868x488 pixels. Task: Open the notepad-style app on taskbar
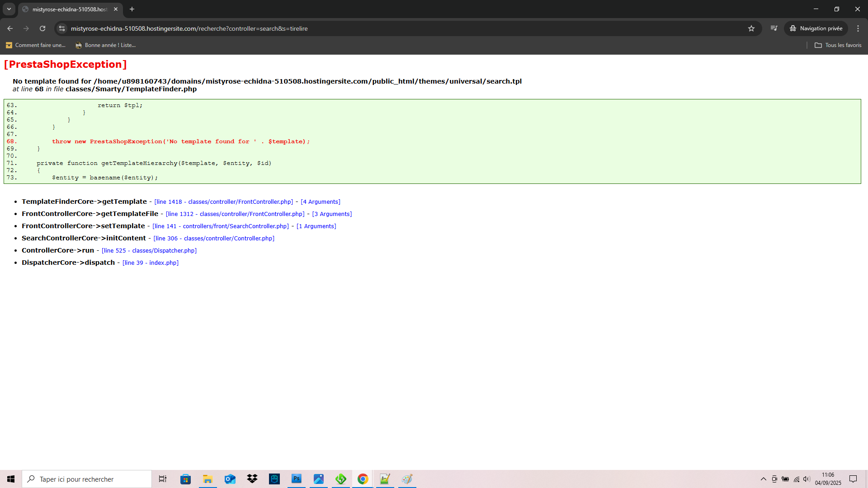coord(385,479)
